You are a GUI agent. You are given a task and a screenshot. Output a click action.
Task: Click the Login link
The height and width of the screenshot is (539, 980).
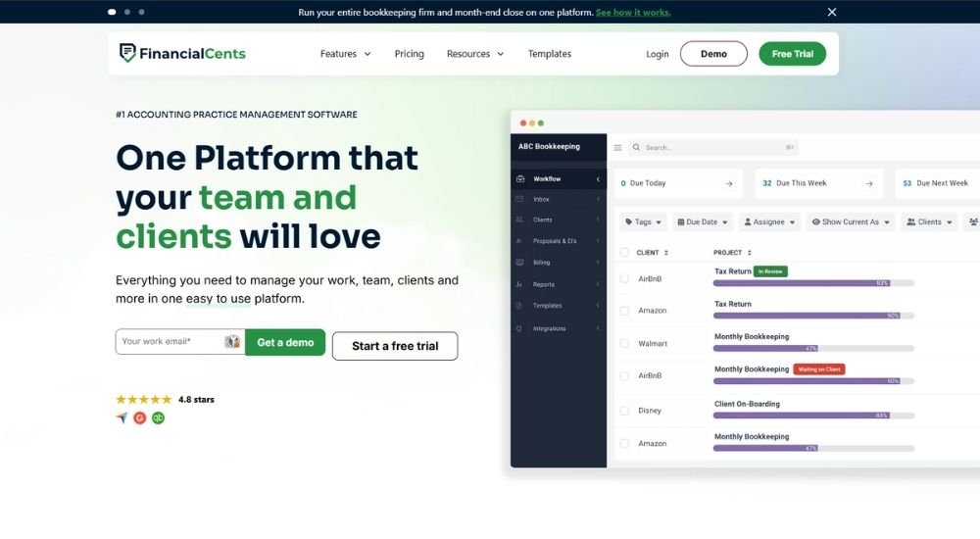click(x=657, y=54)
